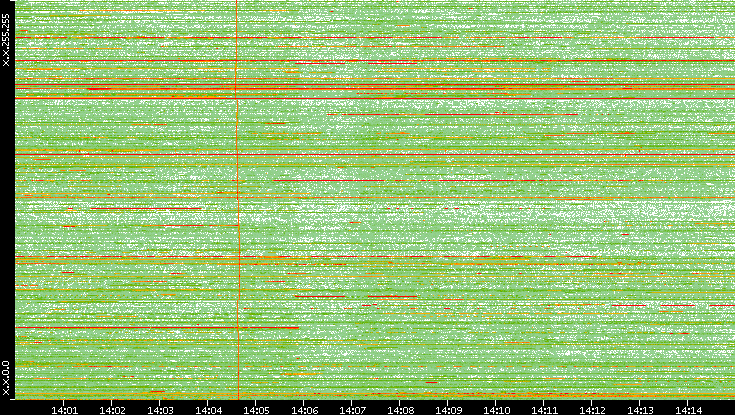Click the 14:01 time axis label
The image size is (735, 415).
pos(64,410)
